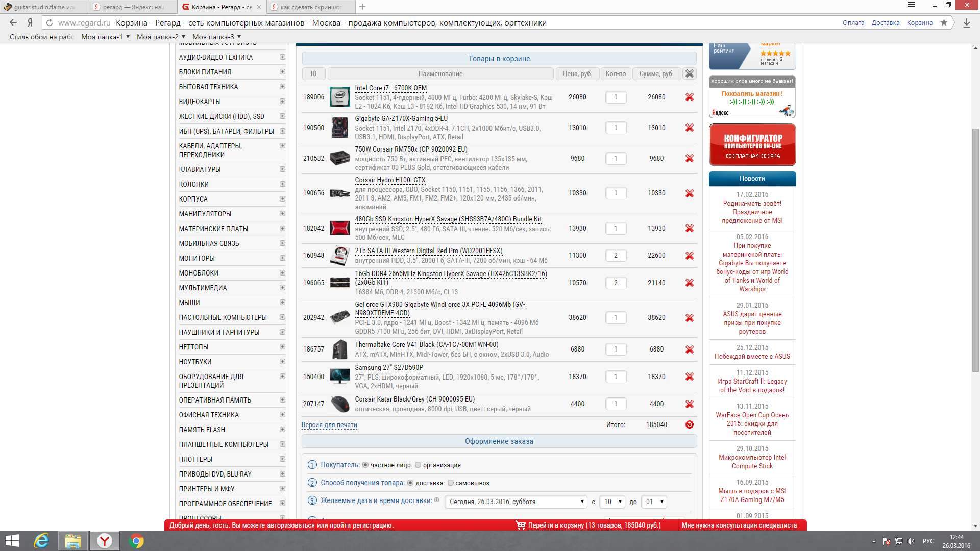Screen dimensions: 980x551
Task: Edit quantity field for Intel Core i7-6700K
Action: [616, 97]
